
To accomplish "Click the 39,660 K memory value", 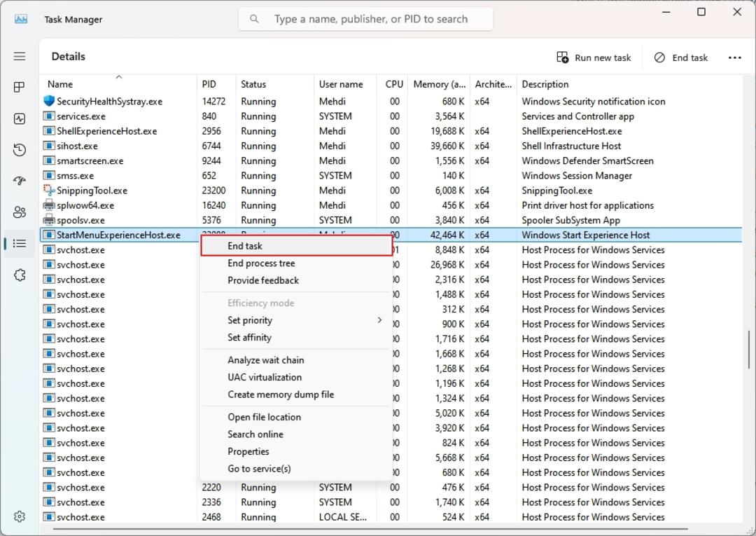I will (447, 146).
